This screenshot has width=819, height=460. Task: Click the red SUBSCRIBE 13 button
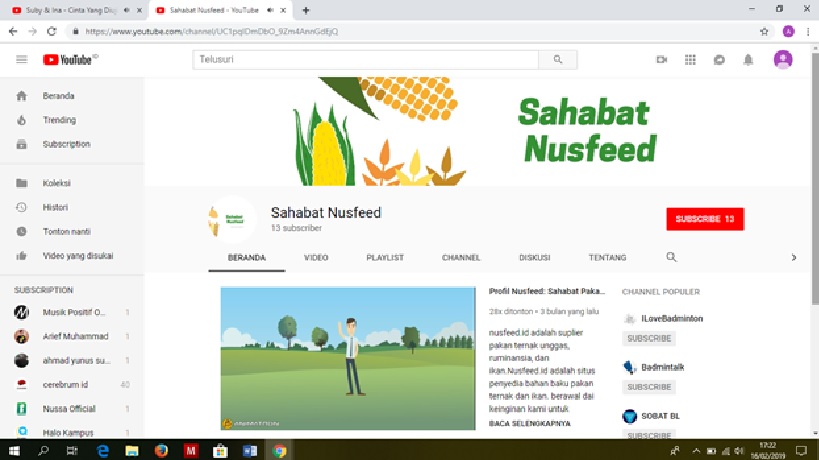[x=705, y=219]
